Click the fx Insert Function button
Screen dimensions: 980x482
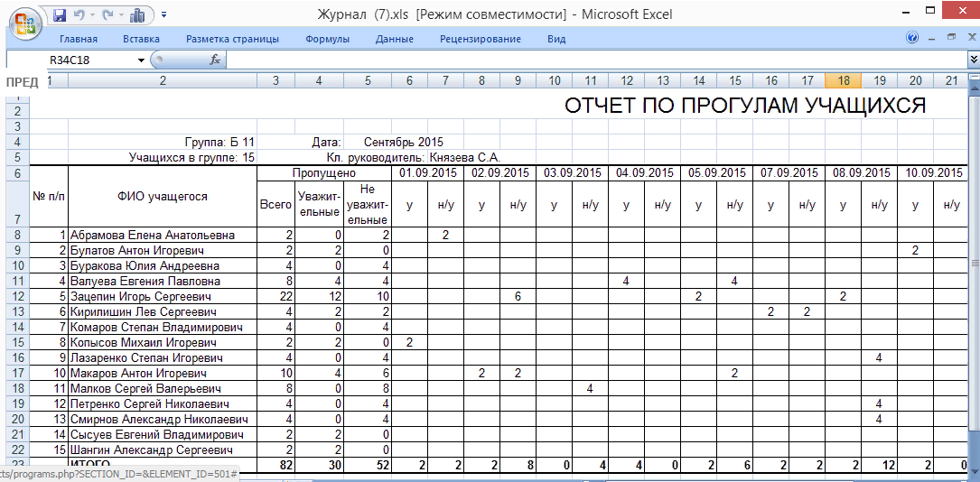point(215,60)
